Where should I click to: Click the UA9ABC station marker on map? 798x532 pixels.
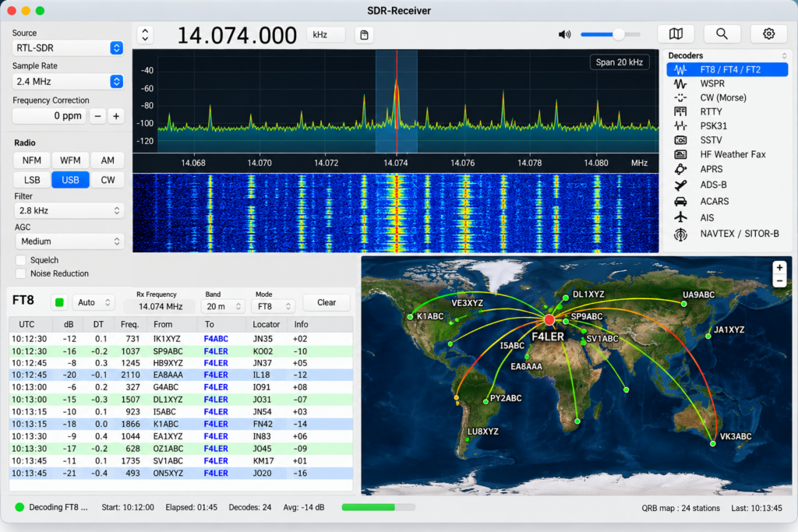(x=684, y=304)
